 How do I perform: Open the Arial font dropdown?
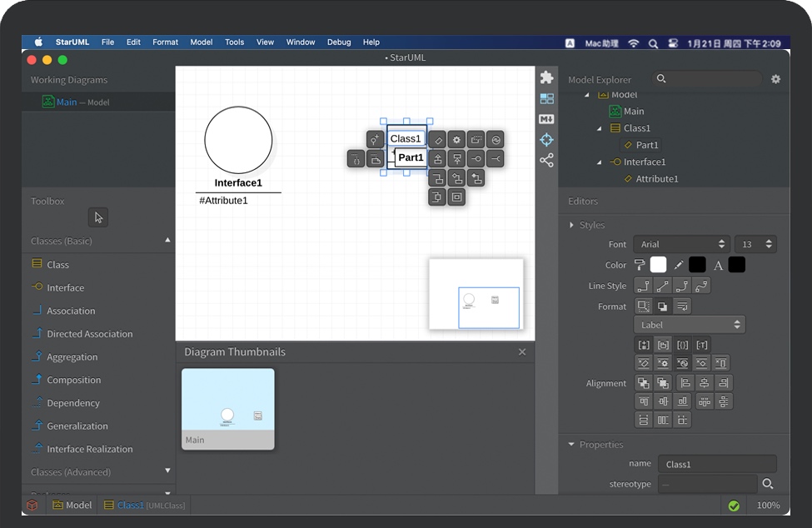coord(681,244)
